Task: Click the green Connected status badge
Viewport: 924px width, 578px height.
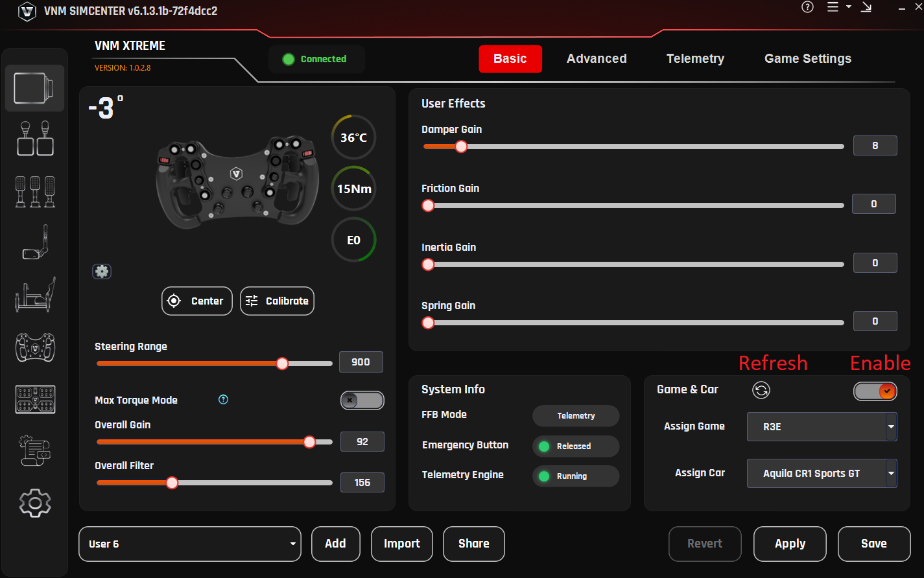Action: (x=317, y=59)
